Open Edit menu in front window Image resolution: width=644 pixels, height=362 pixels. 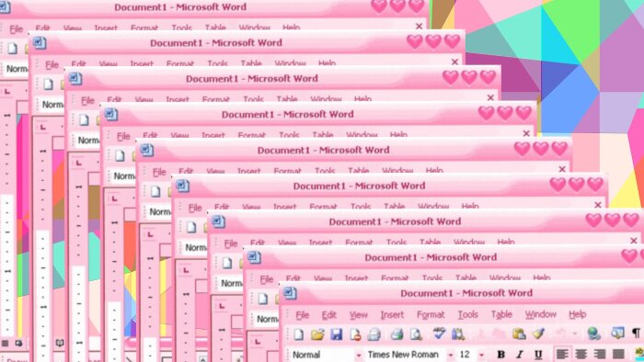[x=329, y=315]
